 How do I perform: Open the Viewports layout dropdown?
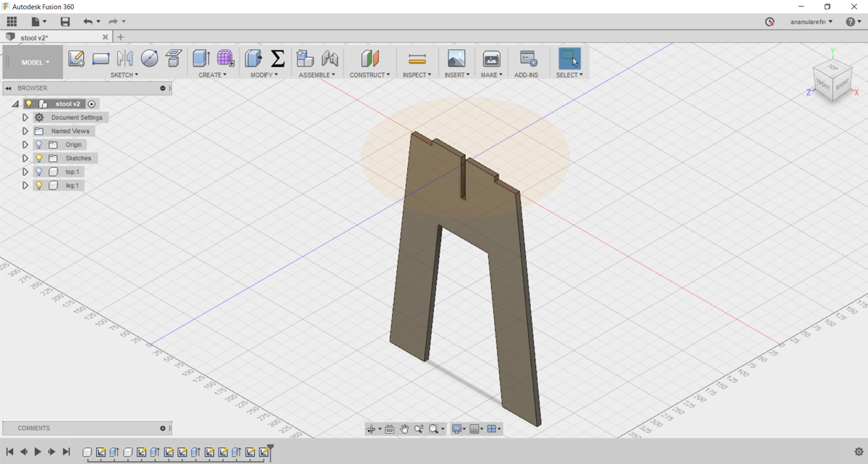click(x=495, y=429)
